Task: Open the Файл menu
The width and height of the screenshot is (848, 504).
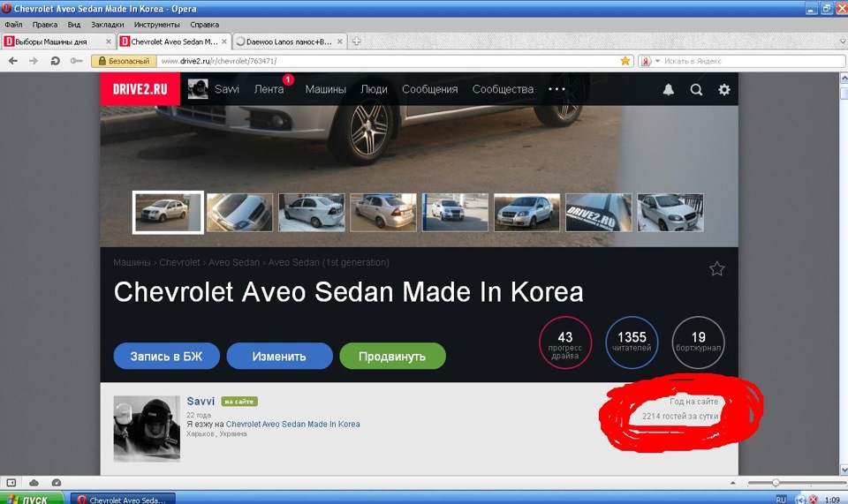Action: pyautogui.click(x=13, y=25)
